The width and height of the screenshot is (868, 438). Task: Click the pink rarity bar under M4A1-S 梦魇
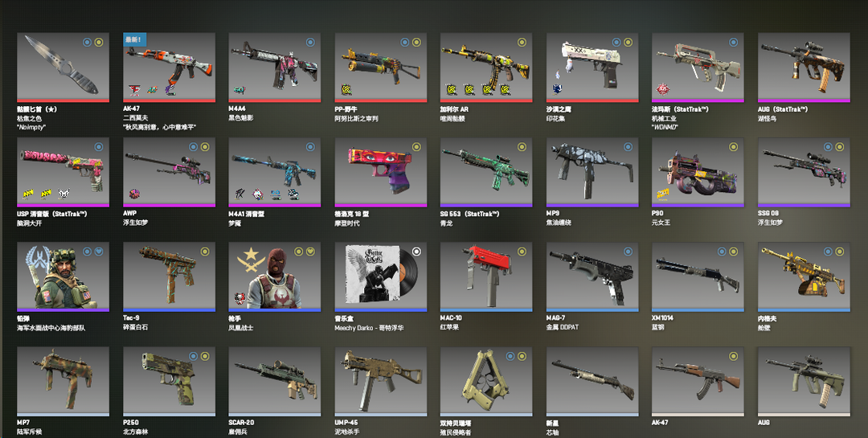click(x=275, y=205)
